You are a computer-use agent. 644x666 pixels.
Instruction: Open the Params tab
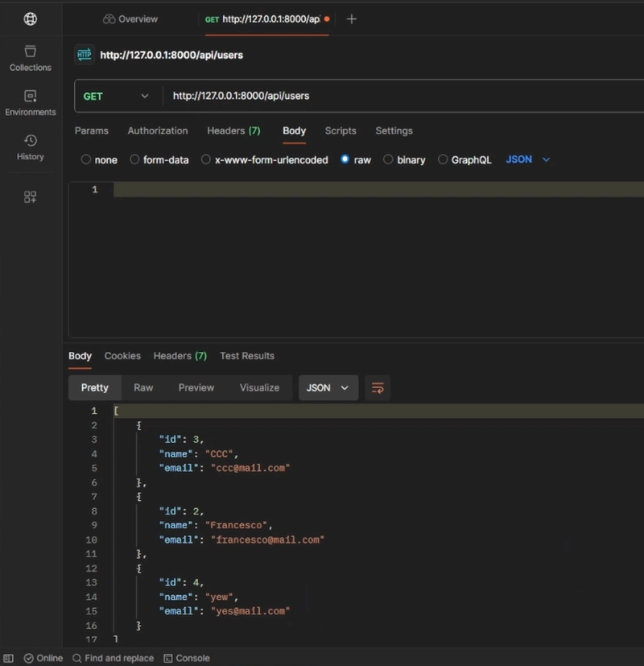(92, 130)
